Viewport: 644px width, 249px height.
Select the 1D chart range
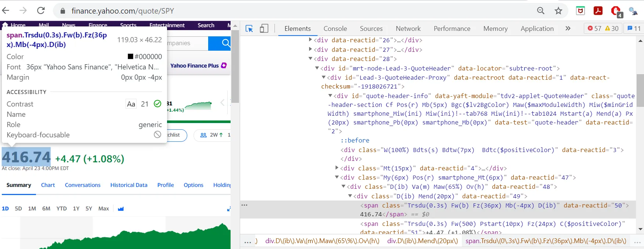[5, 209]
